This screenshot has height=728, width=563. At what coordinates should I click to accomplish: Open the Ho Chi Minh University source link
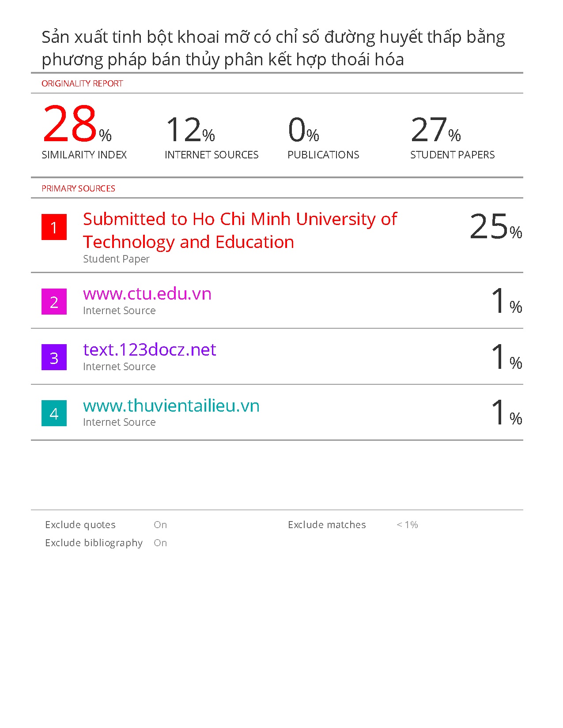tap(240, 230)
